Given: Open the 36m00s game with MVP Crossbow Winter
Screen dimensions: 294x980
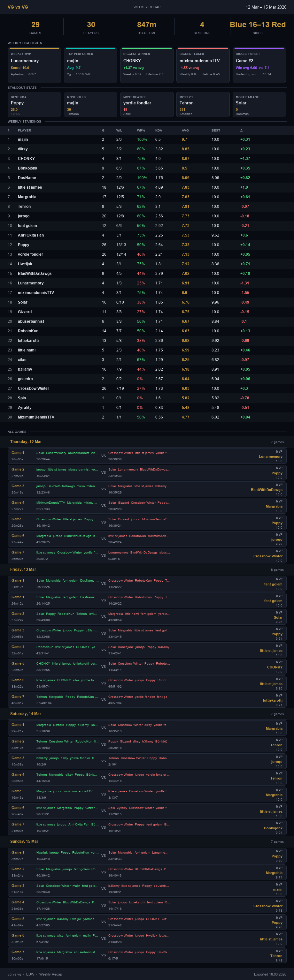Looking at the screenshot, I should (x=147, y=555).
